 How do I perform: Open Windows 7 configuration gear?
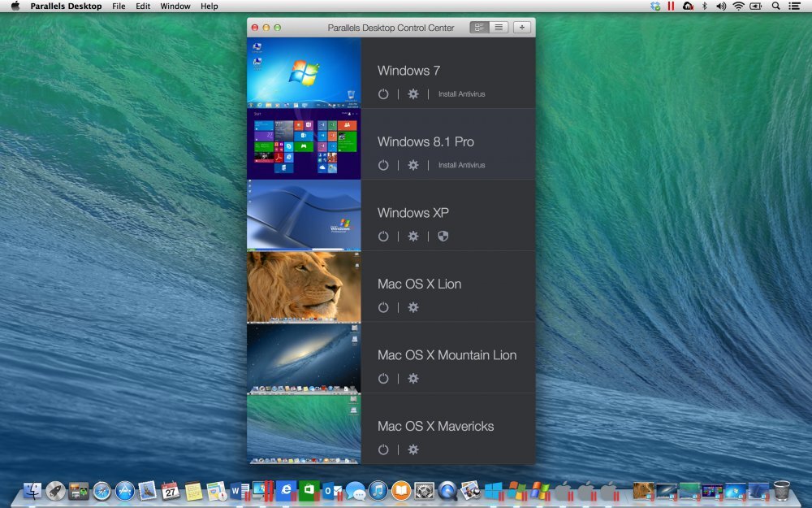412,93
